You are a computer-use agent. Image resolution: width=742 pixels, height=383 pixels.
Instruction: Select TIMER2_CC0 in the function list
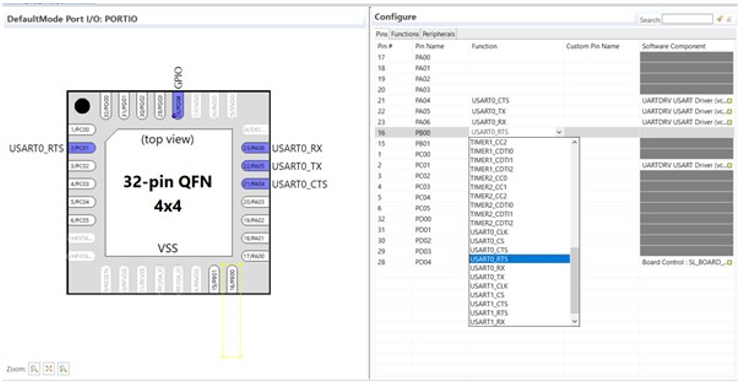(520, 178)
